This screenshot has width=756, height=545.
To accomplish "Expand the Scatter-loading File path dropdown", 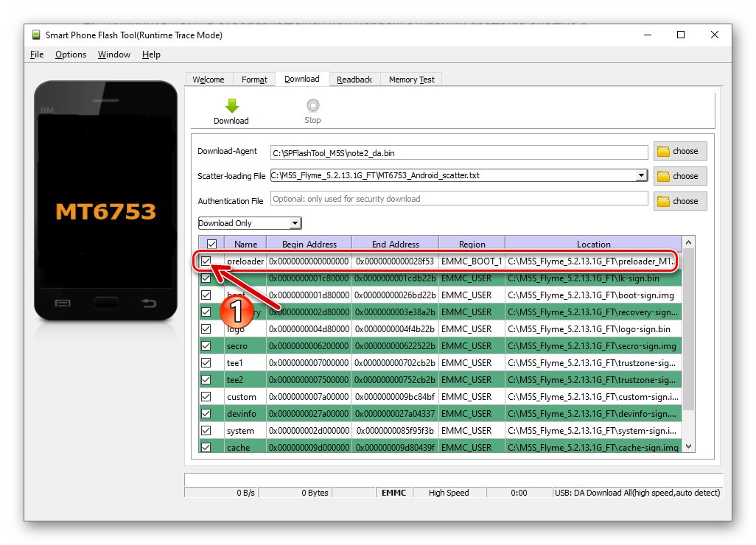I will 642,176.
